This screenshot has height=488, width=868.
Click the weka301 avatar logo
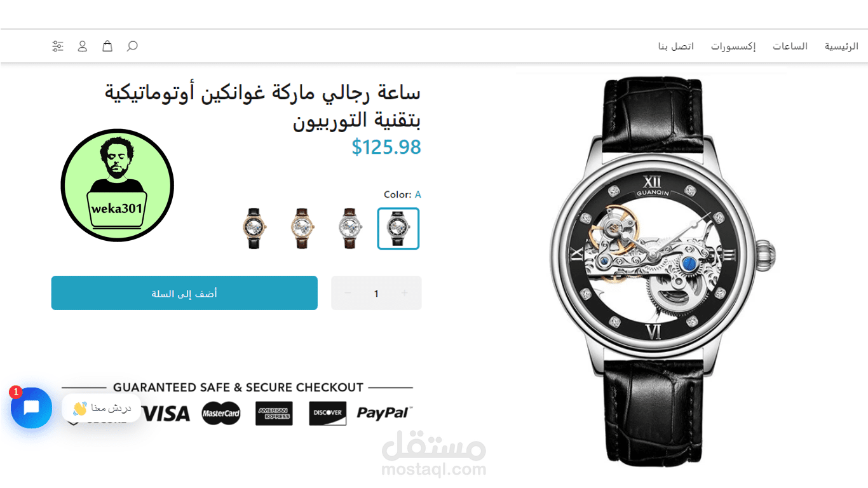click(117, 185)
